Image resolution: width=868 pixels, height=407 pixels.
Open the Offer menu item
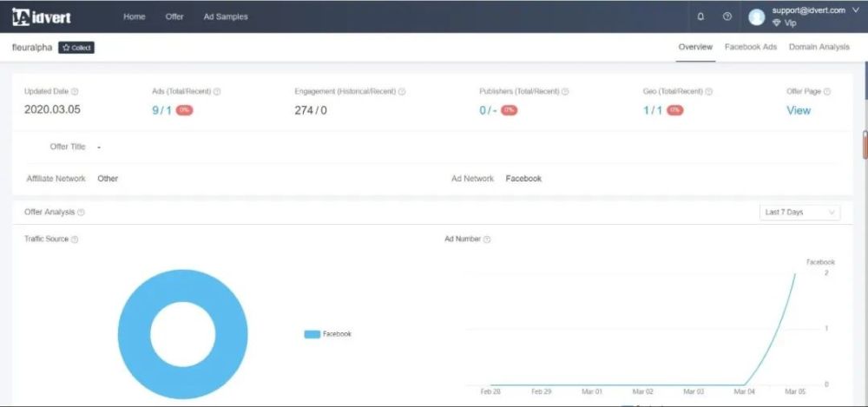pyautogui.click(x=174, y=16)
